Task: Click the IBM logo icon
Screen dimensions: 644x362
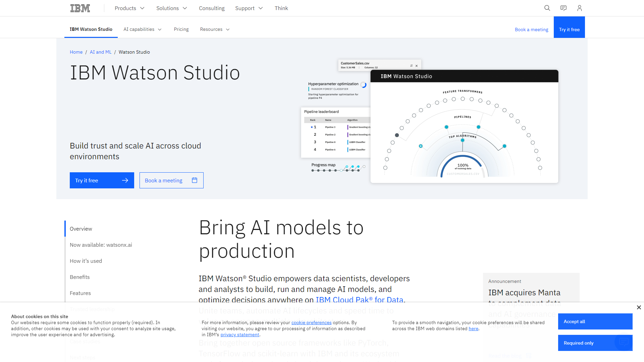Action: pyautogui.click(x=80, y=8)
